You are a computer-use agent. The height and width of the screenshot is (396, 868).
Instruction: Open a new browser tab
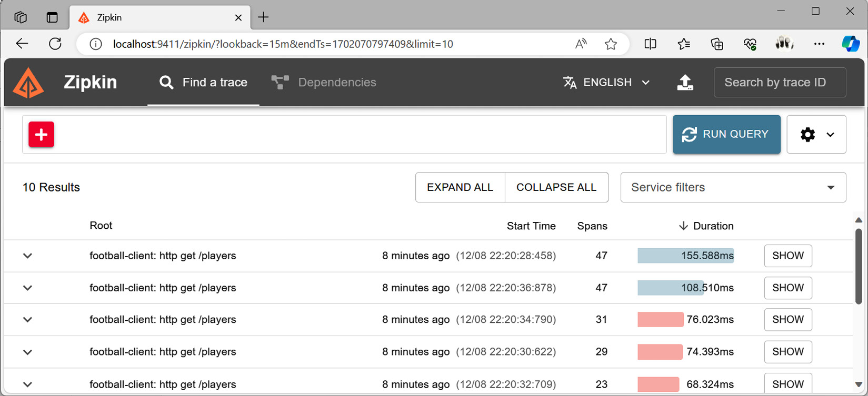pos(263,17)
